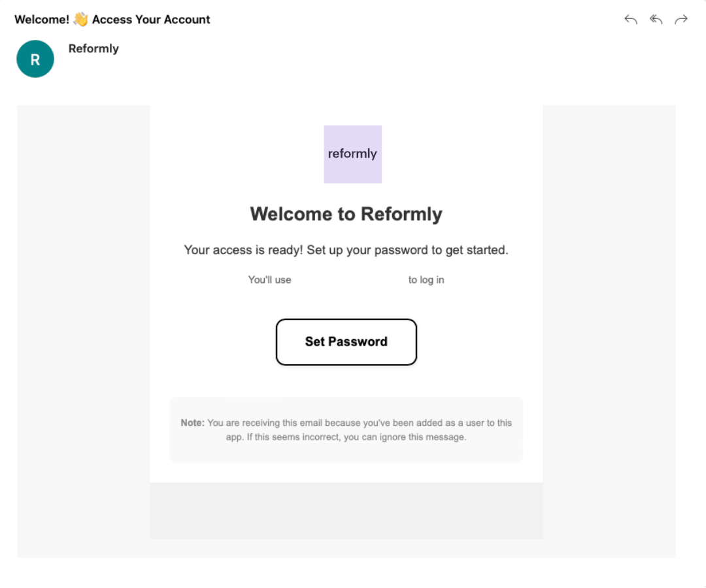706x588 pixels.
Task: Click the teal sender avatar with R
Action: click(35, 59)
